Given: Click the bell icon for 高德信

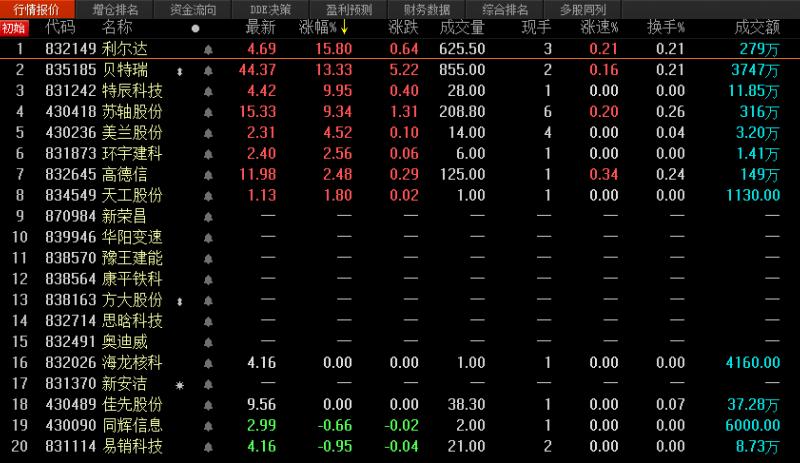Looking at the screenshot, I should pos(208,176).
